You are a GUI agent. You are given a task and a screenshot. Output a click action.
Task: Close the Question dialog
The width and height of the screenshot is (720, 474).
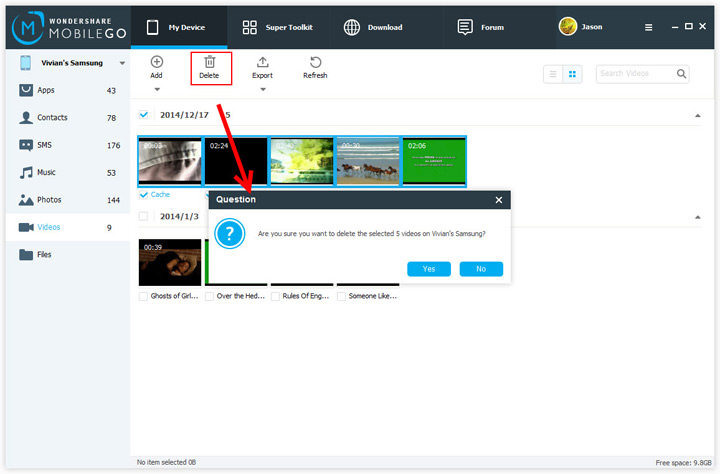pyautogui.click(x=499, y=200)
